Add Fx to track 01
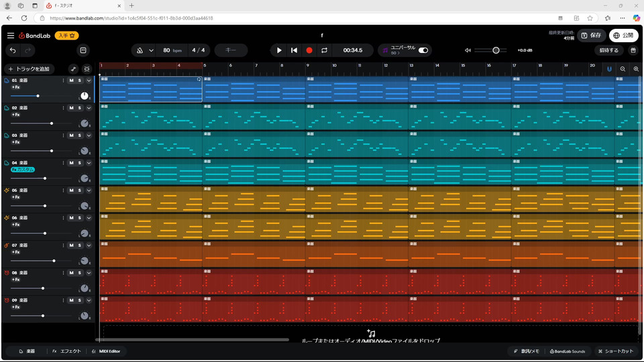The width and height of the screenshot is (644, 362). pos(15,87)
